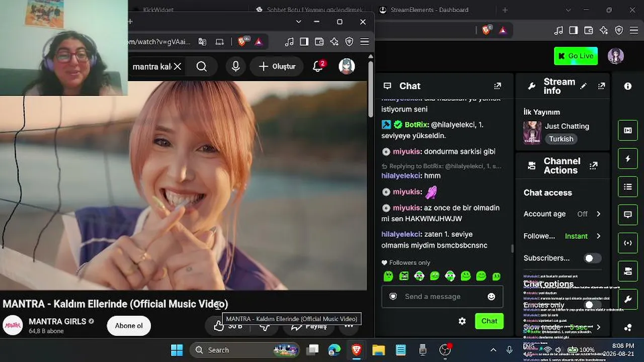Open the wrench sidebar panel
The image size is (644, 362).
click(628, 300)
